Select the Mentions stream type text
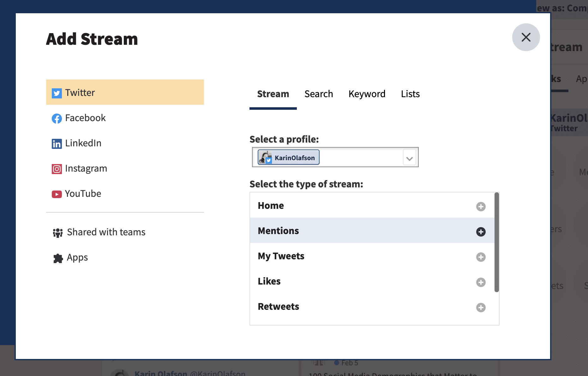Image resolution: width=588 pixels, height=376 pixels. 278,231
